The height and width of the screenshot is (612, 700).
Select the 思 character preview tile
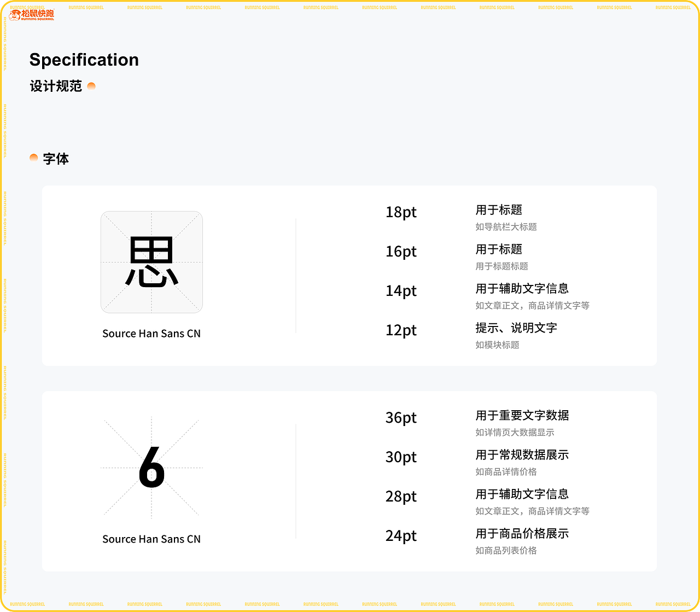(x=151, y=262)
